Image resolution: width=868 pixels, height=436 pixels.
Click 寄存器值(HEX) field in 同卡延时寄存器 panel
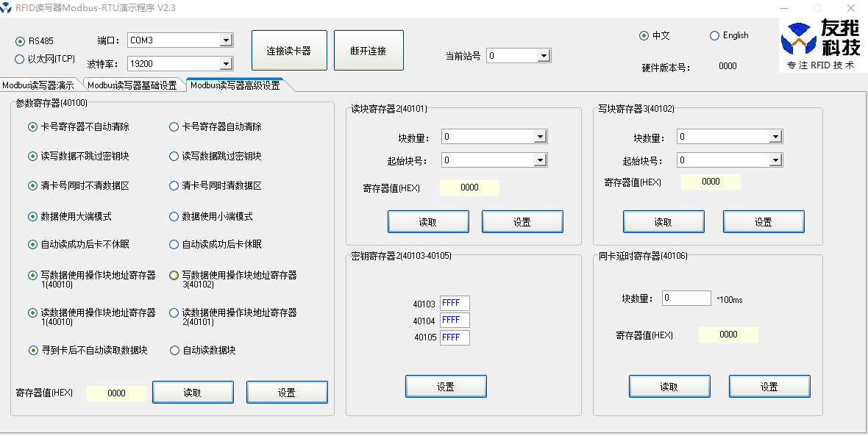tap(728, 335)
